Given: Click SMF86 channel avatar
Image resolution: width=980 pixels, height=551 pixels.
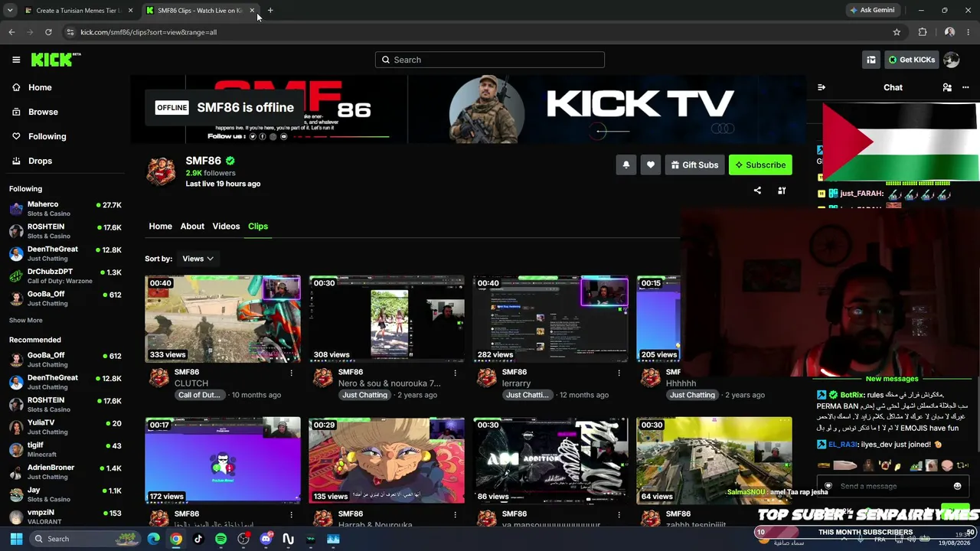Looking at the screenshot, I should 162,171.
